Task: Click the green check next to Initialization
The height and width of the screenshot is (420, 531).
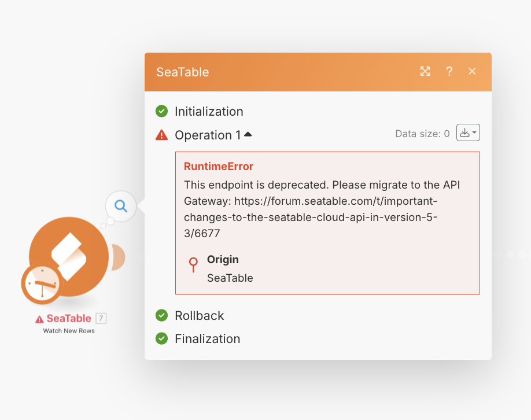Action: pos(161,111)
